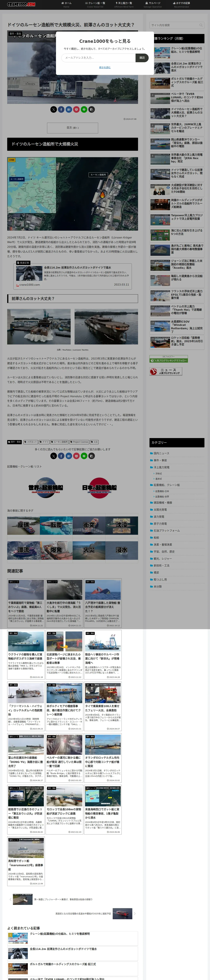Focus the メールアドレス input field

pos(98,58)
